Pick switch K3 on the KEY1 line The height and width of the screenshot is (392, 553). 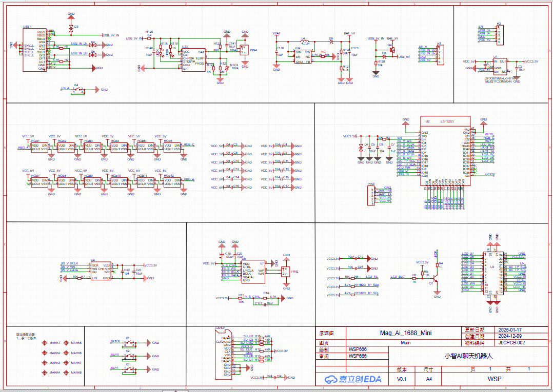(x=130, y=369)
